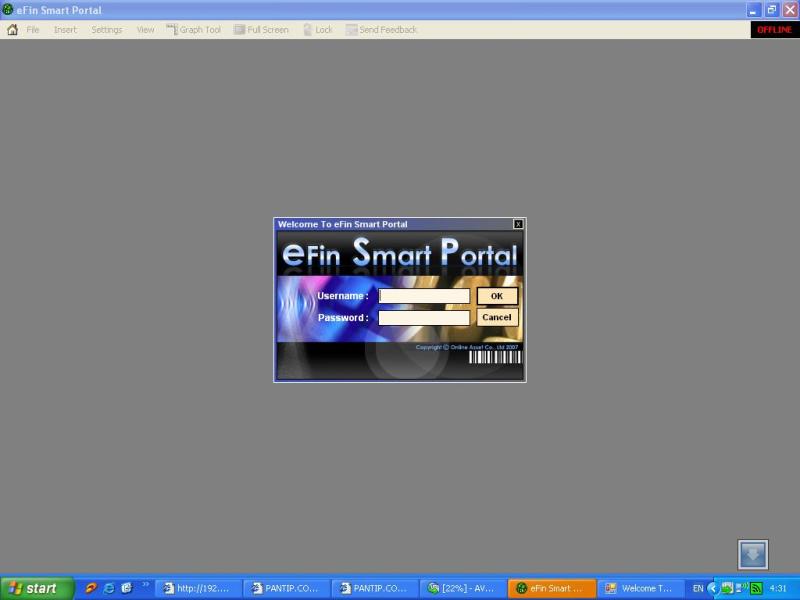Click the first orange quick launch icon
This screenshot has height=600, width=800.
coord(91,588)
